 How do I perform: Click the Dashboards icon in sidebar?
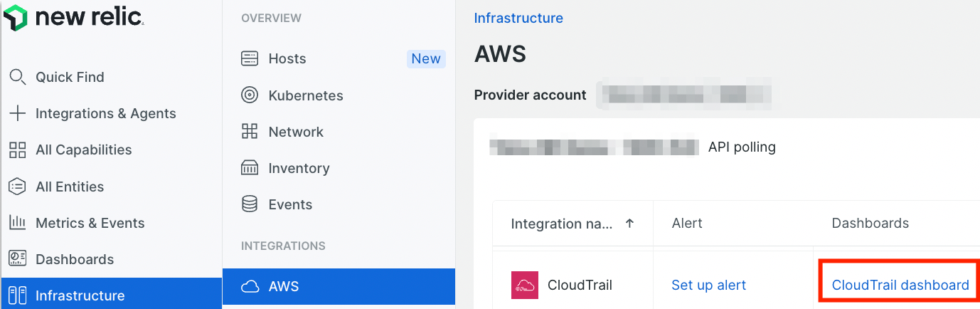(17, 259)
